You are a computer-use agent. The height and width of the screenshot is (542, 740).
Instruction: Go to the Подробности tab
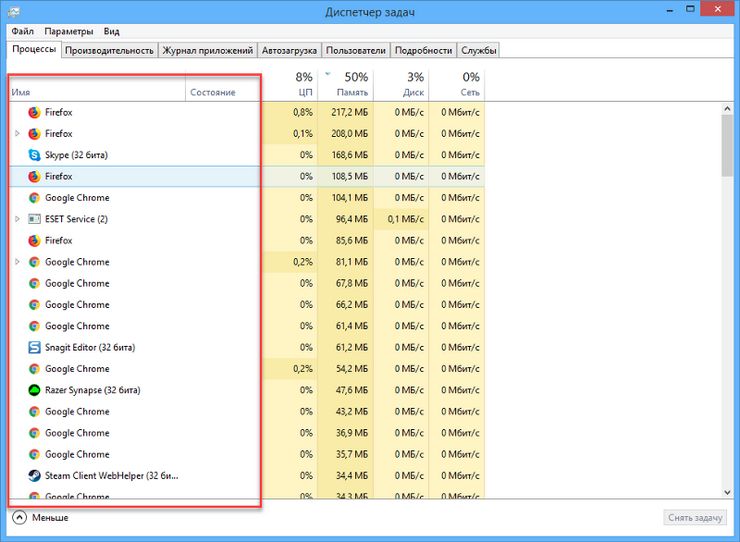pos(423,51)
